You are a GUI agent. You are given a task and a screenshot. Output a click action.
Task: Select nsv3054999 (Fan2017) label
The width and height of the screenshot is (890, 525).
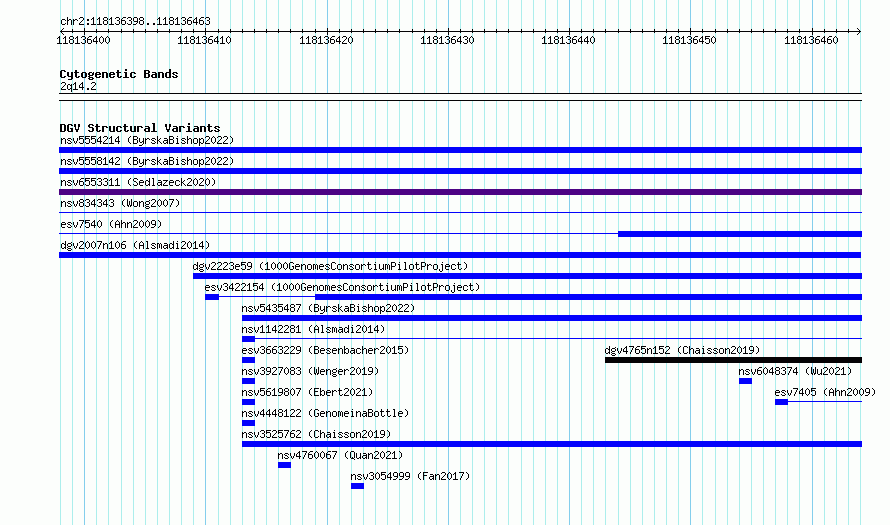(410, 476)
